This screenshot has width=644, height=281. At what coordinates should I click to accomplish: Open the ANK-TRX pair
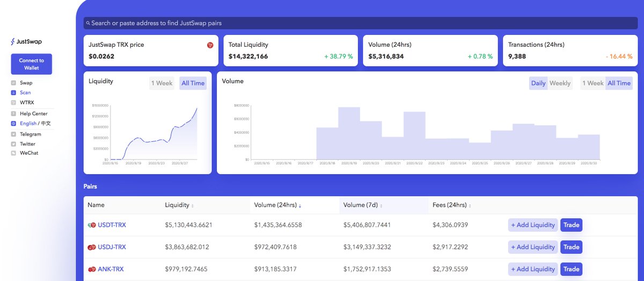click(x=111, y=269)
